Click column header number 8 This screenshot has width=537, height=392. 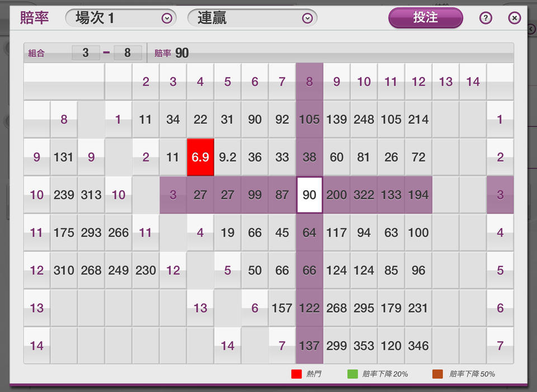(309, 82)
